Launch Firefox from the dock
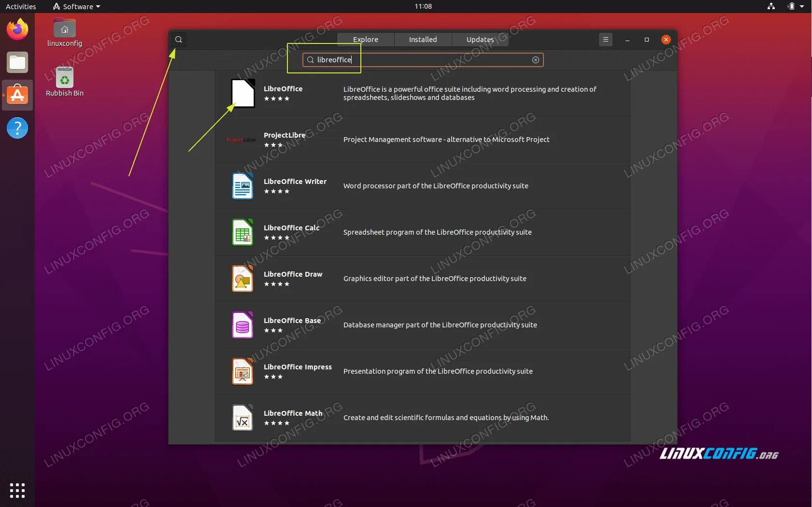This screenshot has width=812, height=507. coord(17,29)
